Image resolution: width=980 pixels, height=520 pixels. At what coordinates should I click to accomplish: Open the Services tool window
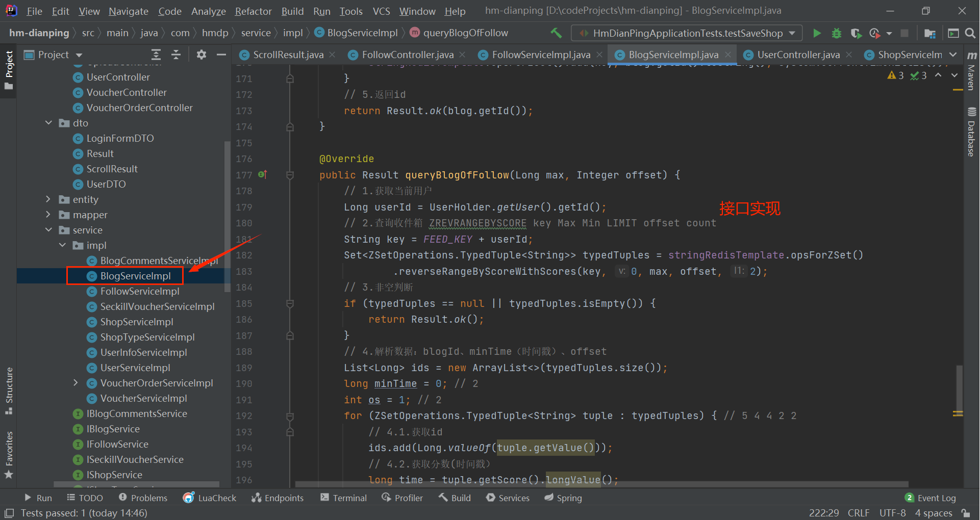coord(508,498)
